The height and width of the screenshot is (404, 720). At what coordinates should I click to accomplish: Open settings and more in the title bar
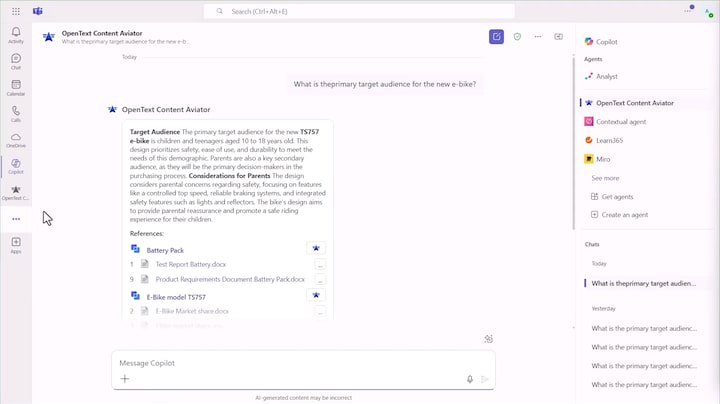pyautogui.click(x=687, y=11)
